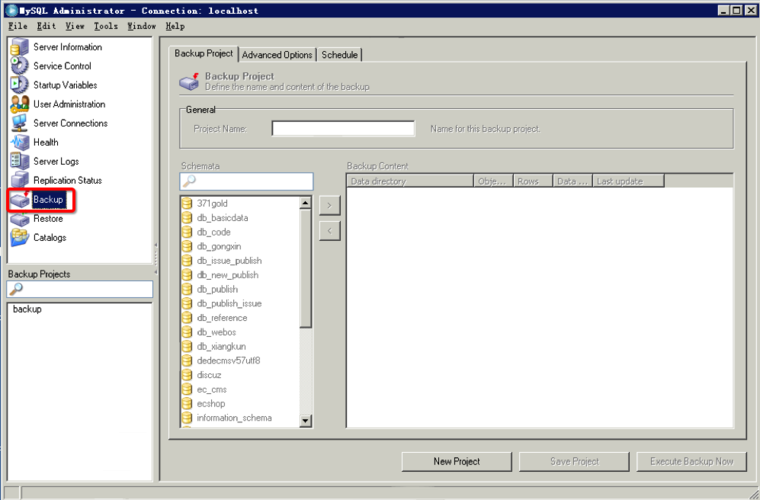Open the View menu

[x=75, y=26]
